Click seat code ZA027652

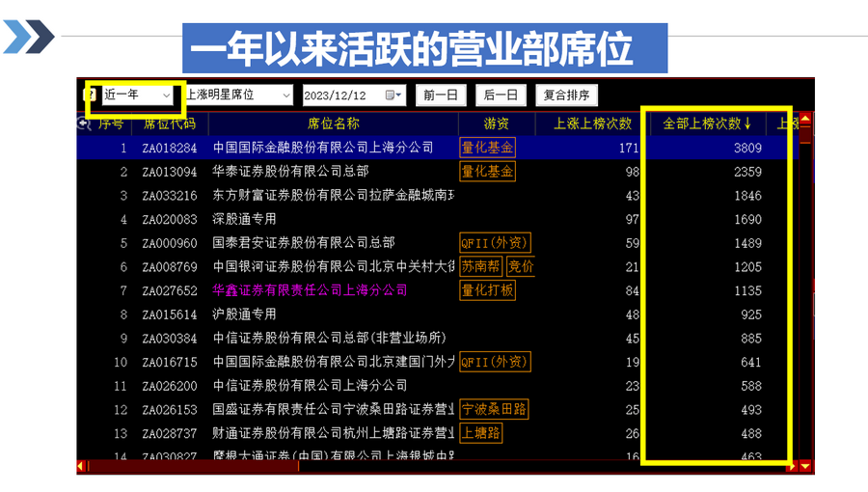[x=170, y=291]
